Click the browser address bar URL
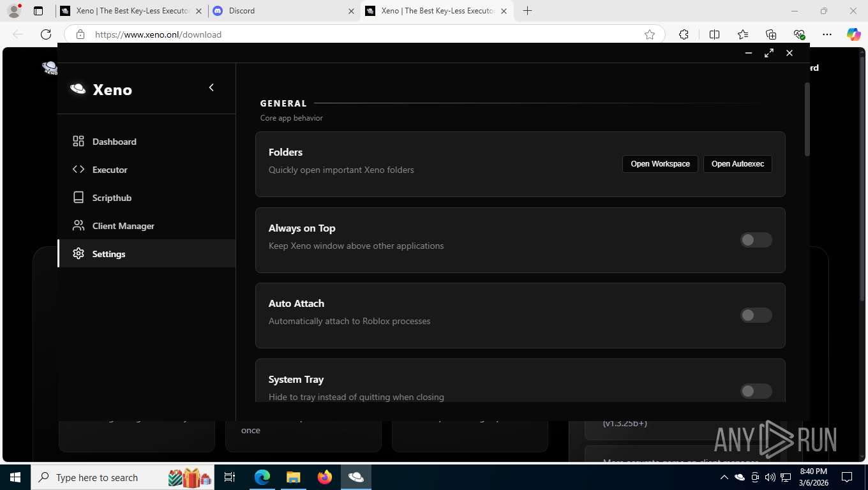868x490 pixels. point(158,34)
